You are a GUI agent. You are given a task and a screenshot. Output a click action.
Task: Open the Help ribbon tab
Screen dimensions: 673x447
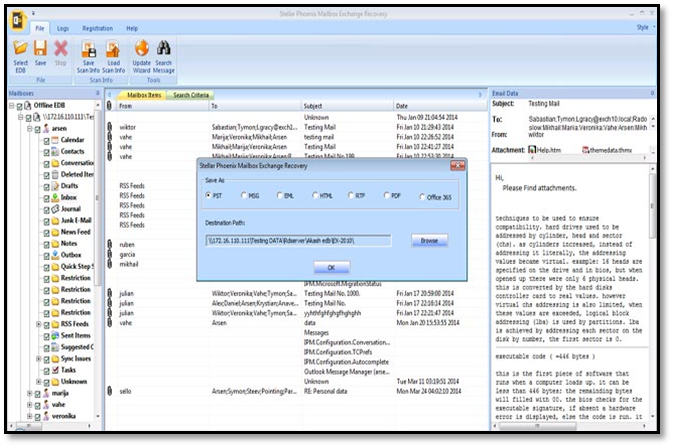pos(132,28)
